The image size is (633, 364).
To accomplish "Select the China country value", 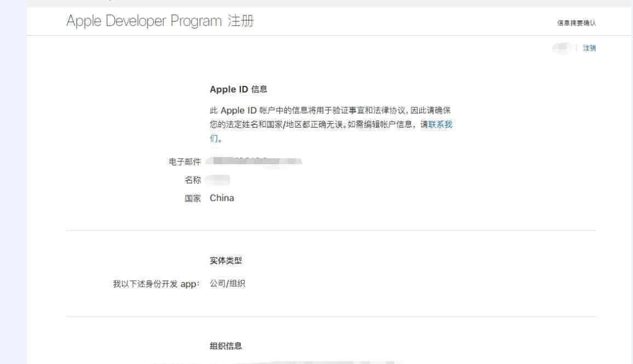I will point(222,198).
